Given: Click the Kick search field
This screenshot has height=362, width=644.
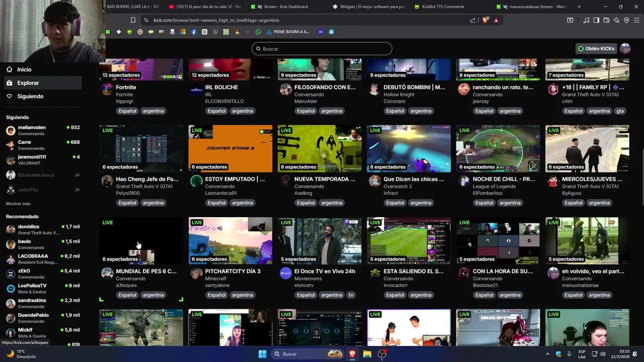Looking at the screenshot, I should [x=322, y=49].
